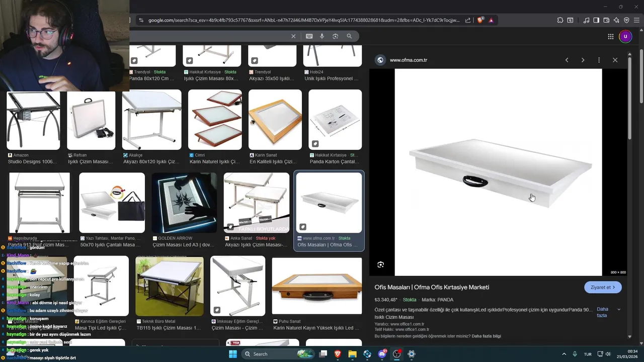The image size is (644, 362).
Task: Click the Ziyaret et button
Action: (x=603, y=287)
